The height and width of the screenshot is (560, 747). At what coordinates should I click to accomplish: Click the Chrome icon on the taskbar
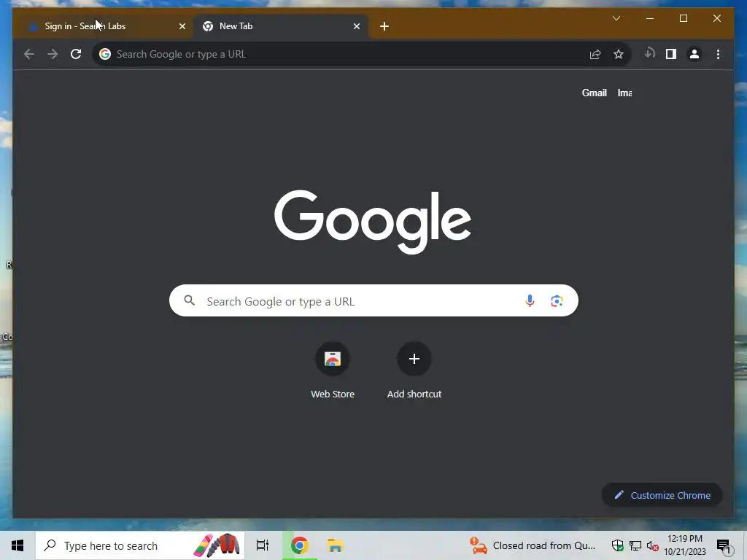tap(300, 545)
